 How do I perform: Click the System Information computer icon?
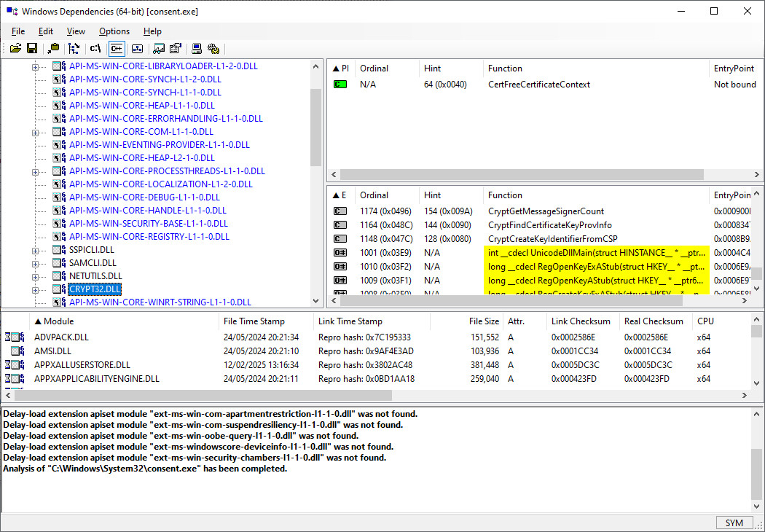[197, 49]
